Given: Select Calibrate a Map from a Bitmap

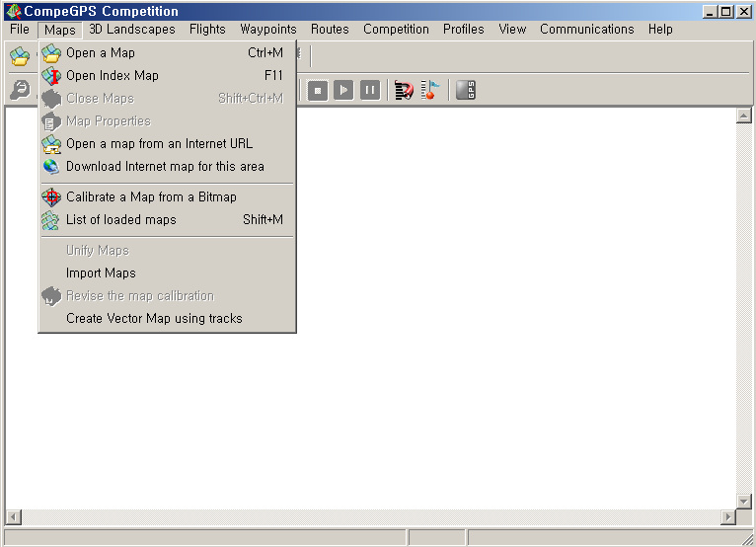Looking at the screenshot, I should pos(168,196).
